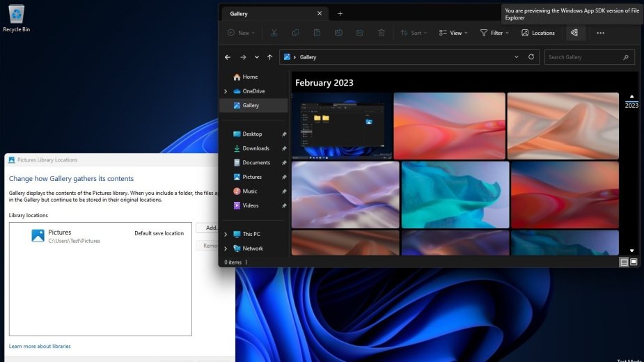Open the Recycle Bin desktop icon
644x362 pixels.
point(17,18)
